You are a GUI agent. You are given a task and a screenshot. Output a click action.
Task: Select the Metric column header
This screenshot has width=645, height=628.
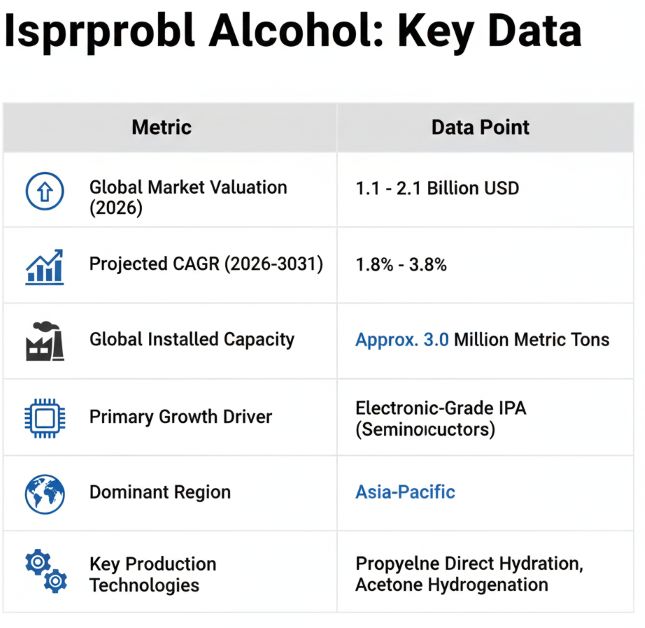click(x=161, y=127)
